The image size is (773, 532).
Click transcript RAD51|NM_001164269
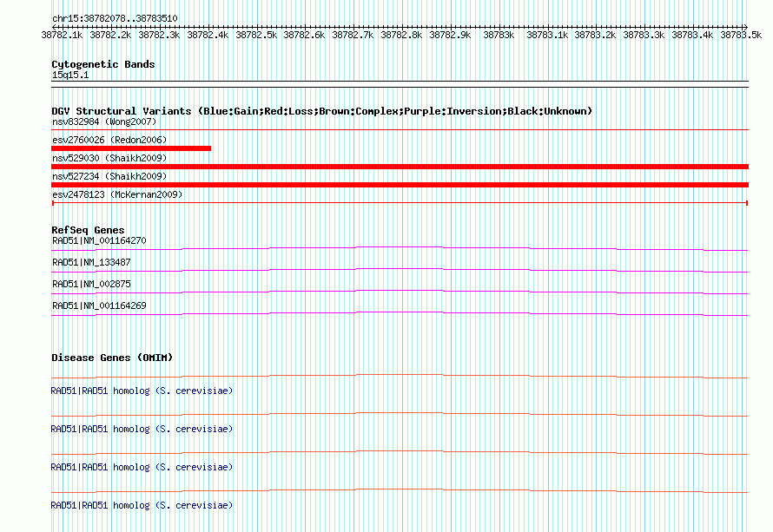99,305
